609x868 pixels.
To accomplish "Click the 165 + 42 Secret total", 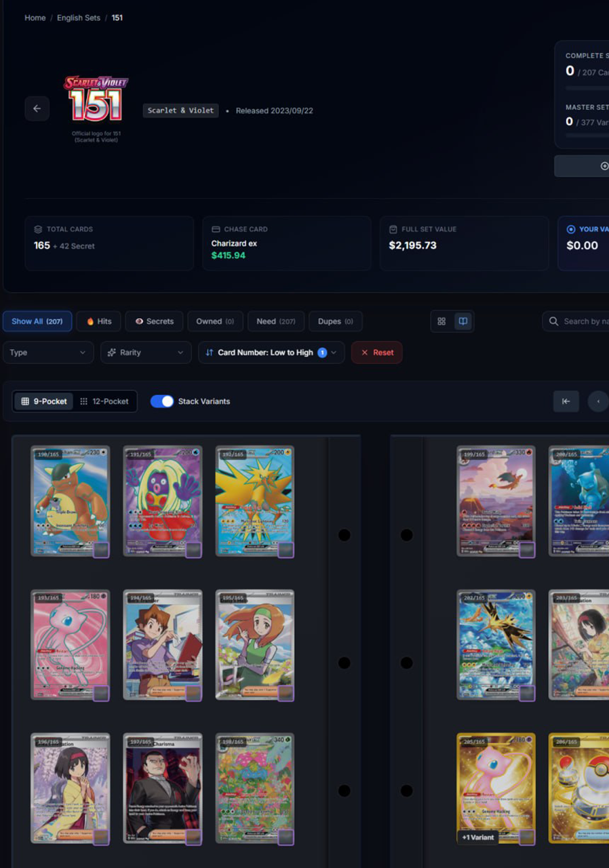I will pos(64,245).
